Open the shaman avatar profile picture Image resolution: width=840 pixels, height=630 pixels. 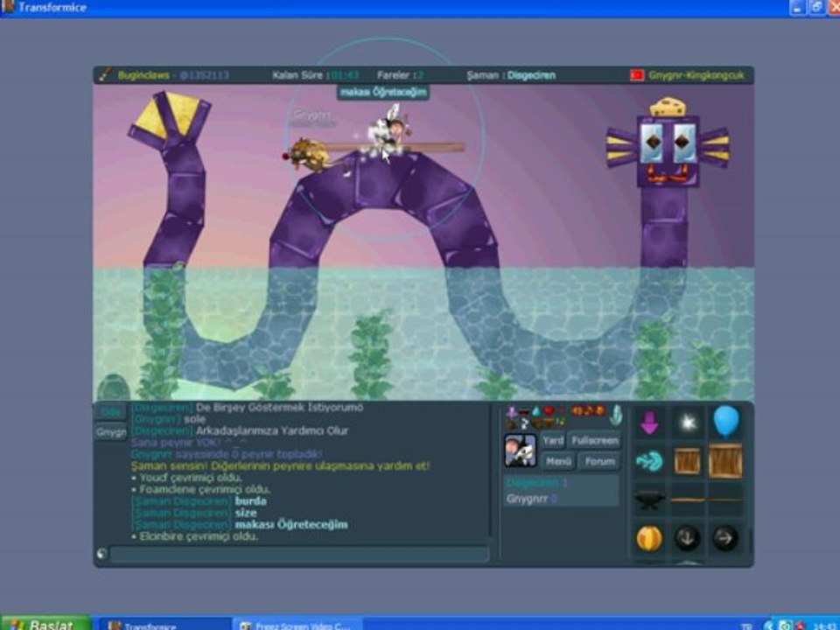[520, 450]
